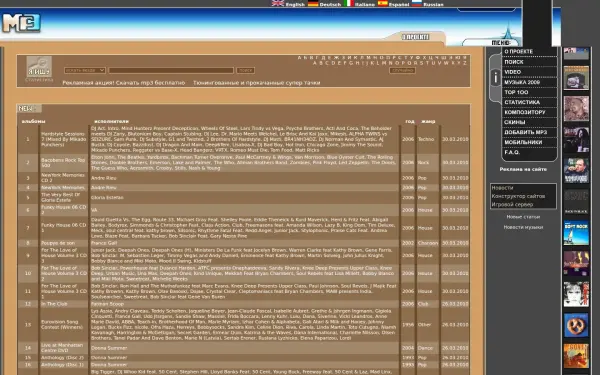Click the search magnifier statistics icon

click(39, 67)
